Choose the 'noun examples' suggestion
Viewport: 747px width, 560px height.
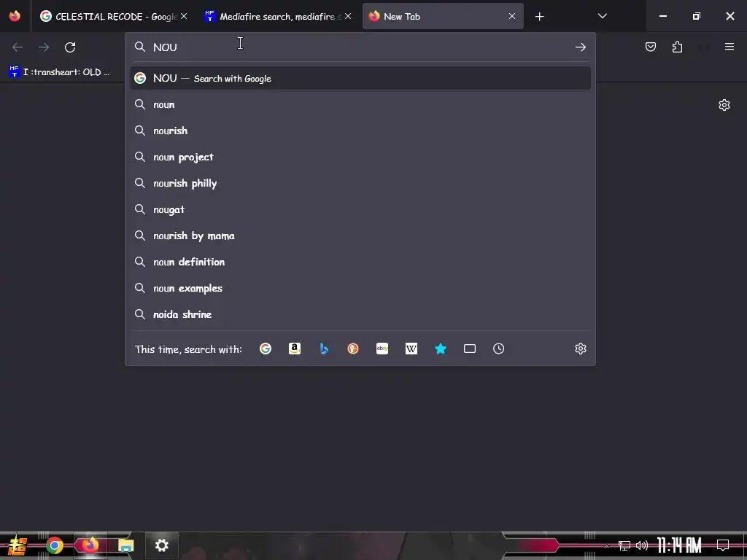point(360,287)
